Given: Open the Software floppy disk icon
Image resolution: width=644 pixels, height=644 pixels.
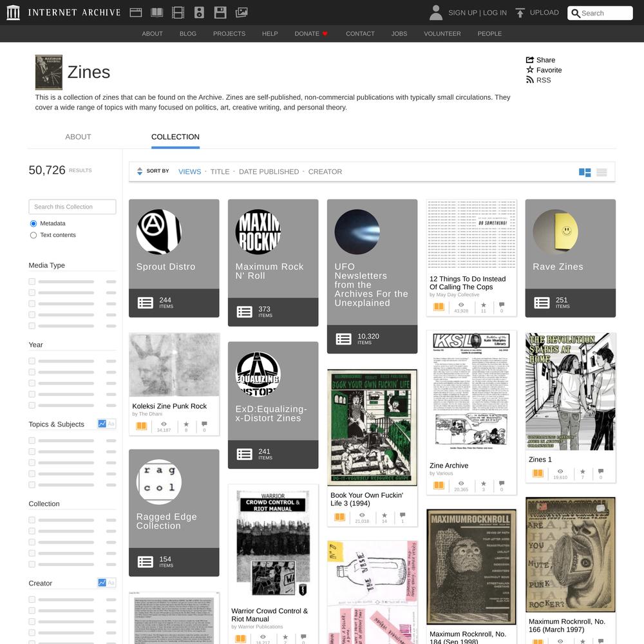Looking at the screenshot, I should coord(220,13).
